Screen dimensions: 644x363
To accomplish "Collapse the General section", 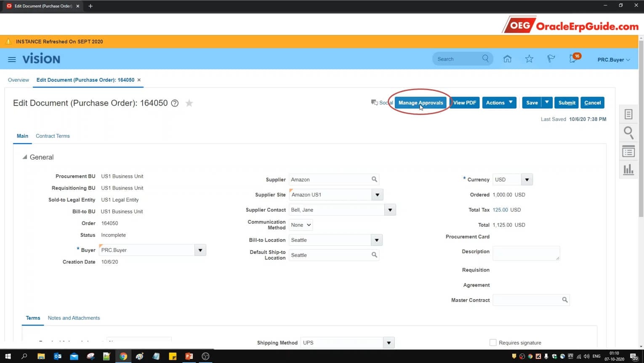I will 25,157.
